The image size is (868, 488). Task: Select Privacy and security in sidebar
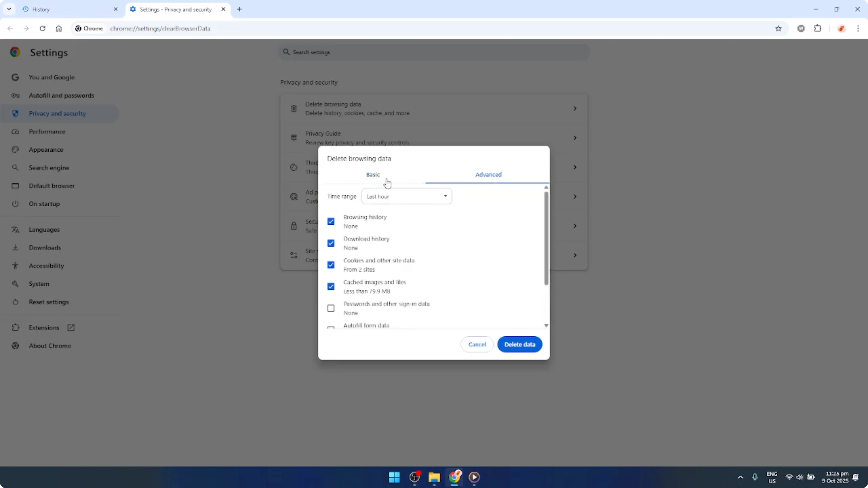(x=60, y=113)
